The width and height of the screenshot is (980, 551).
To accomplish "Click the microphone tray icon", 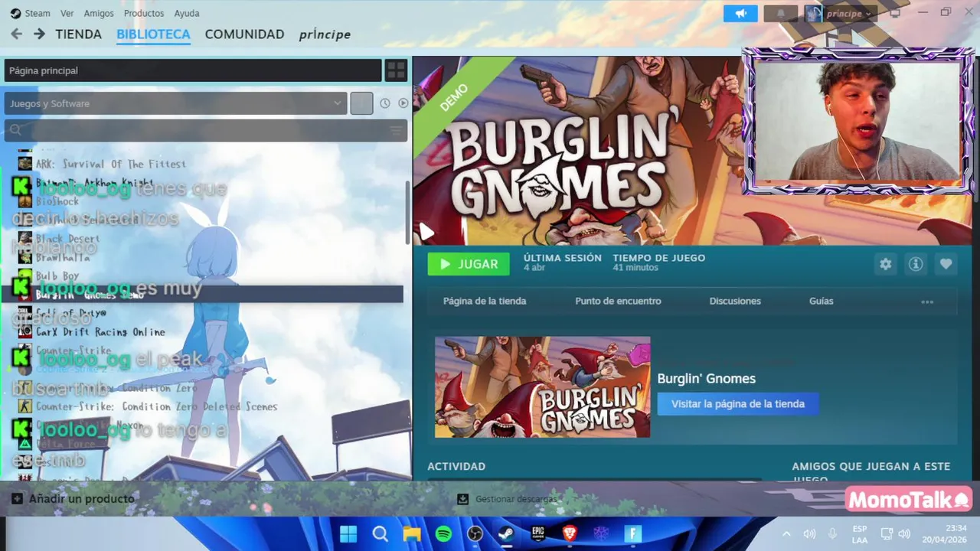I will (x=833, y=534).
